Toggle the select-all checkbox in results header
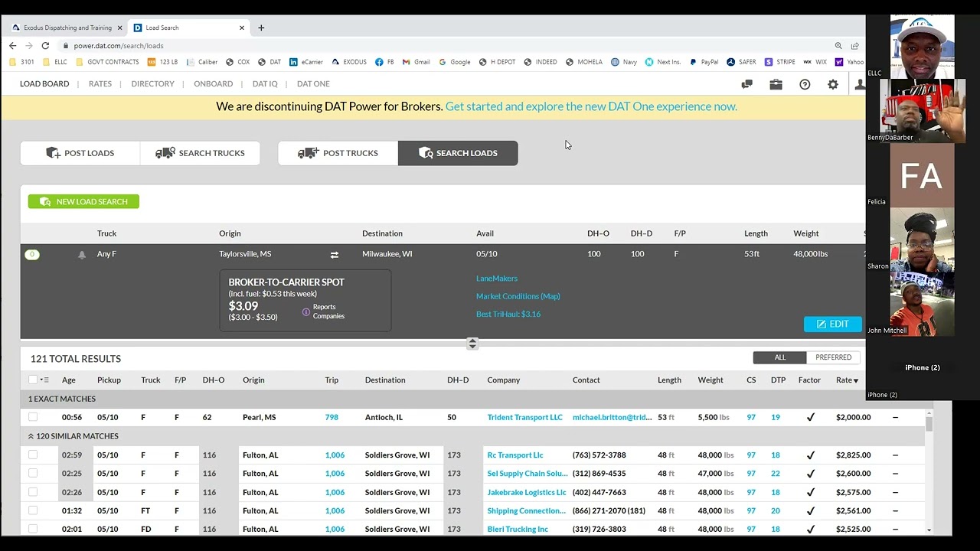Viewport: 980px width, 551px height. (x=33, y=380)
